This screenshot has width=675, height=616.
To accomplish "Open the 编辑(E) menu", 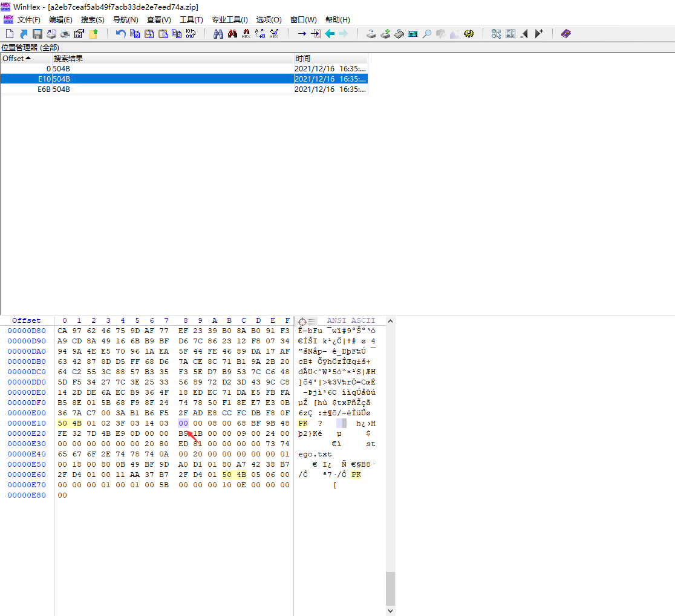I will pyautogui.click(x=60, y=20).
